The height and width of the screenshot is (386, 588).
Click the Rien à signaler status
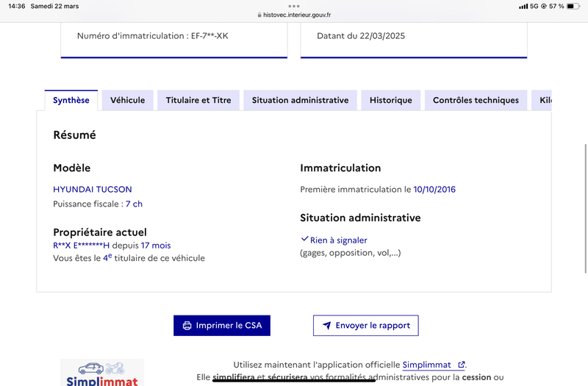pos(339,240)
